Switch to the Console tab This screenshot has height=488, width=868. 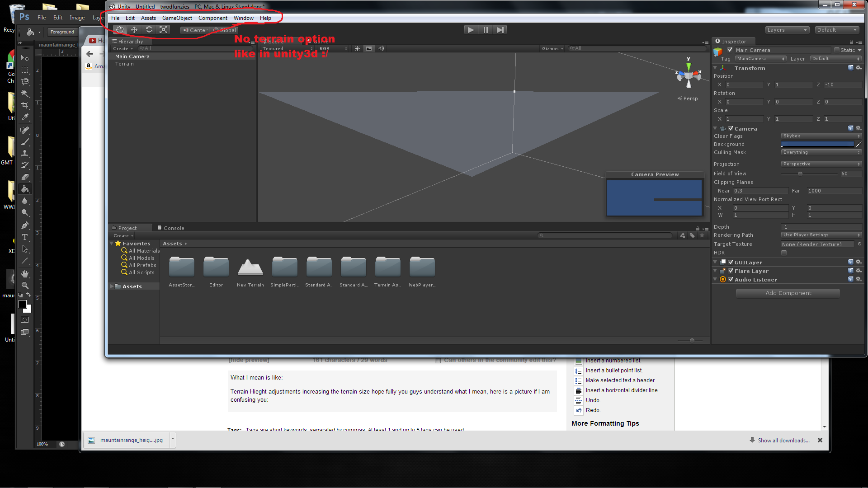[171, 228]
